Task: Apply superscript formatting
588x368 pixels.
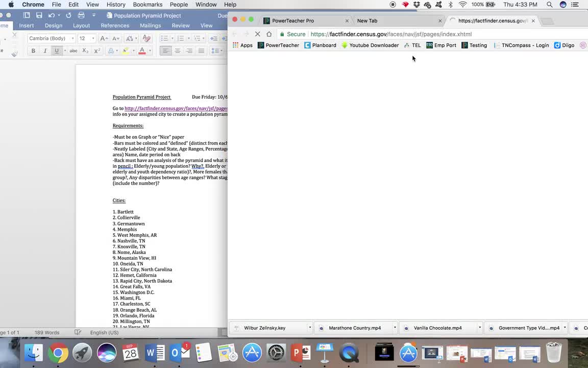Action: (97, 51)
